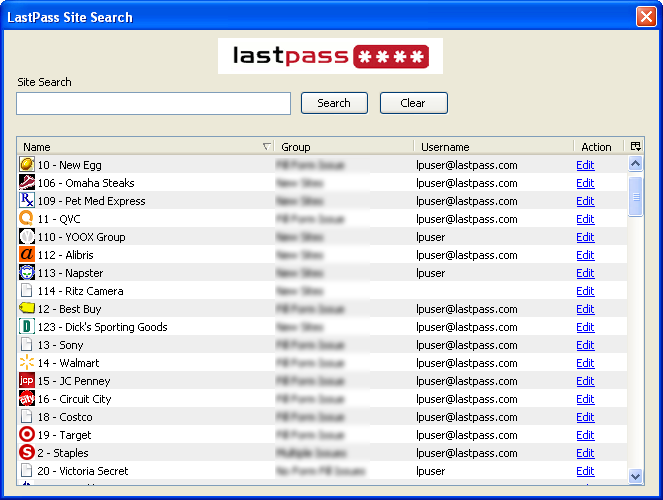Select the '2 - Staples' row name
Viewport: 663px width, 500px height.
click(x=63, y=453)
